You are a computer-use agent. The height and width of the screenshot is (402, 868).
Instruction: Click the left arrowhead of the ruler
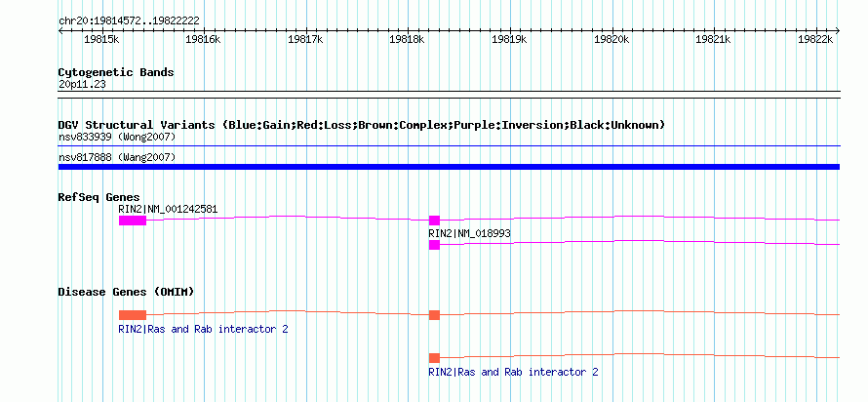point(60,30)
